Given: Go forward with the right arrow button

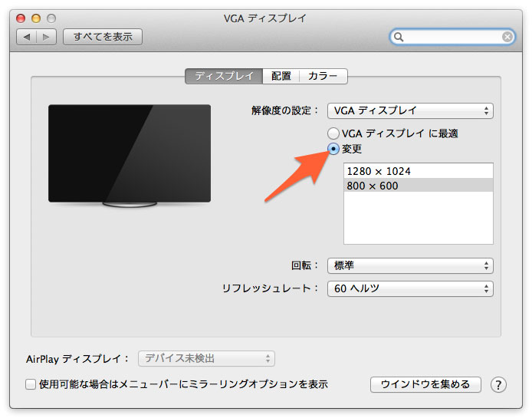Looking at the screenshot, I should [x=47, y=37].
